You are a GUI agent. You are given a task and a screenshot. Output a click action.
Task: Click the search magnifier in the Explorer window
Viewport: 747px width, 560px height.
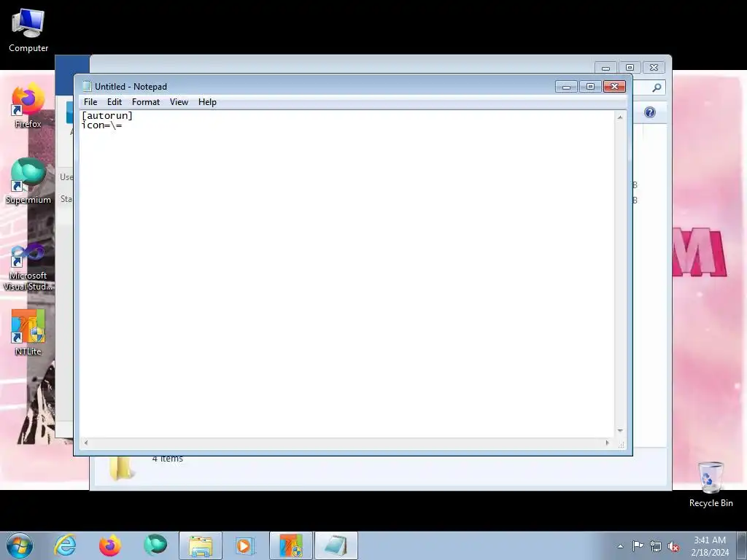[x=657, y=87]
